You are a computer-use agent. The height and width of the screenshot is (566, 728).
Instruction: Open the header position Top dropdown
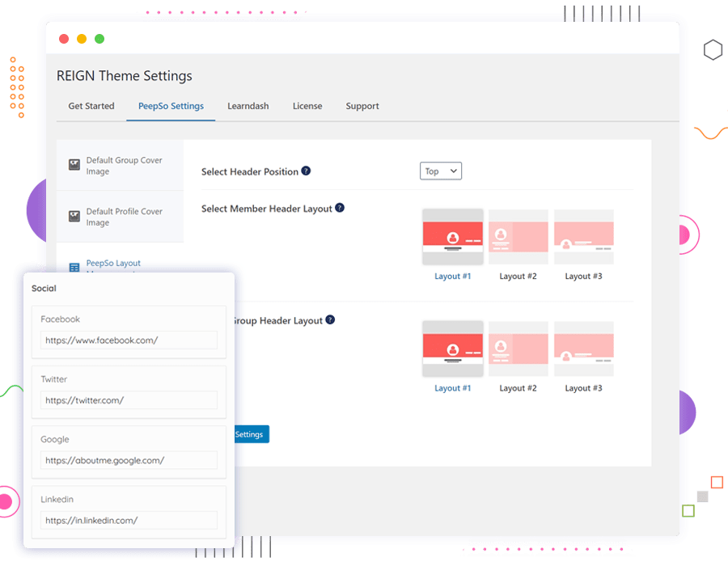pos(441,171)
